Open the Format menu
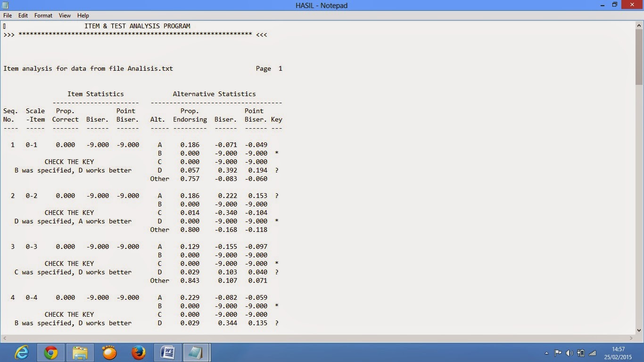Viewport: 644px width, 362px height. point(43,16)
